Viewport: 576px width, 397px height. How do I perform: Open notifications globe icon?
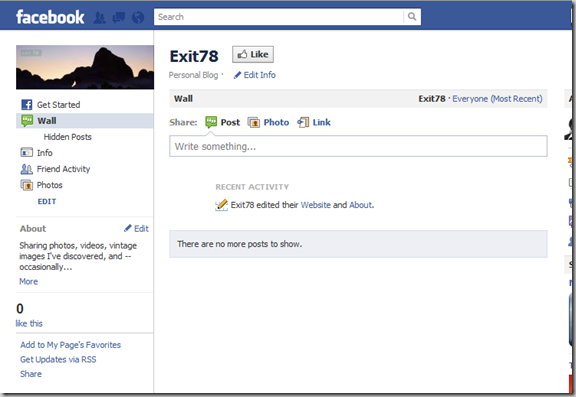point(138,17)
